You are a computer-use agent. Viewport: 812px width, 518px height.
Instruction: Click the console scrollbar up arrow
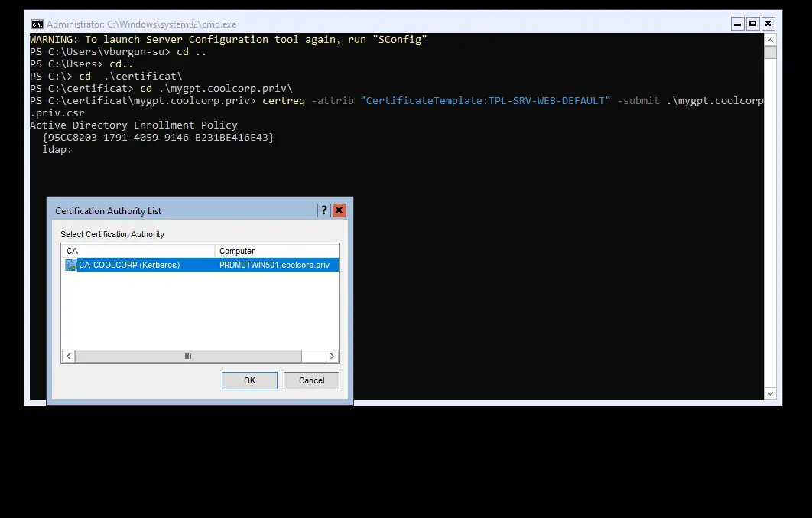[x=771, y=40]
